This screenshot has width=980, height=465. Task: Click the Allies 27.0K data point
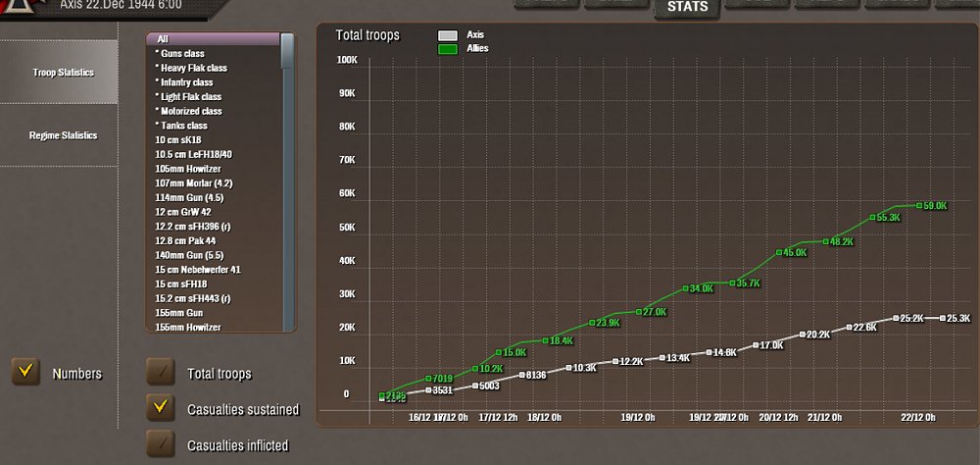click(639, 312)
